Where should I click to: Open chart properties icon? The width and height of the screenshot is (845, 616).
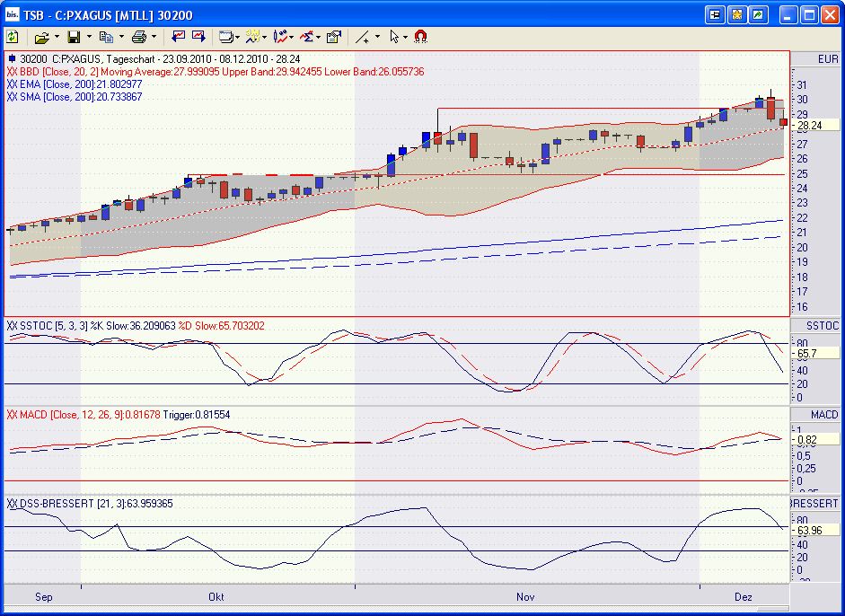334,37
